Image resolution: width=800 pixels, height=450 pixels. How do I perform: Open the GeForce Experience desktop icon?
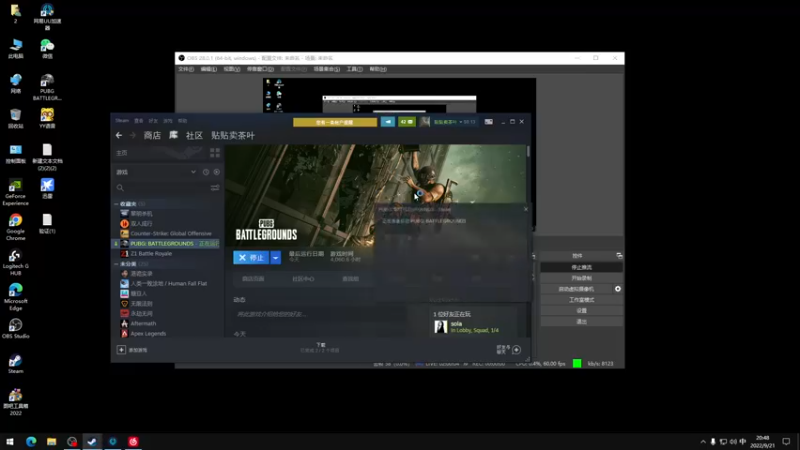click(15, 192)
